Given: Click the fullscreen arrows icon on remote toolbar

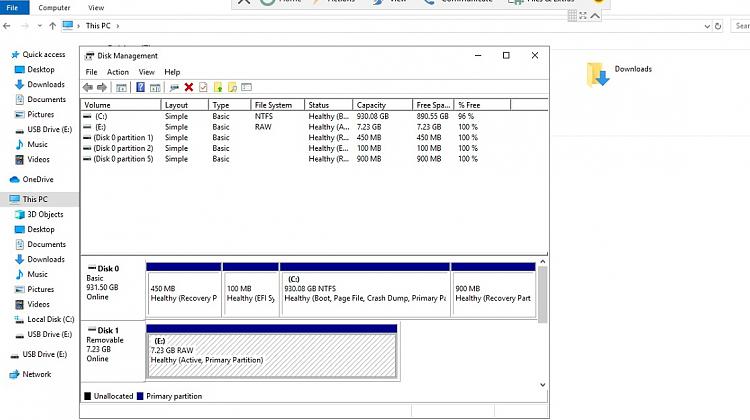Looking at the screenshot, I should (x=583, y=16).
